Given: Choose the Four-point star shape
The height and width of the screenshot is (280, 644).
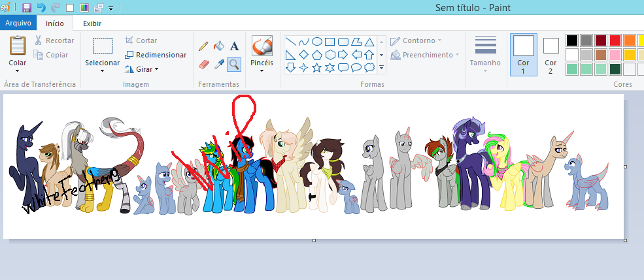Looking at the screenshot, I should 303,68.
